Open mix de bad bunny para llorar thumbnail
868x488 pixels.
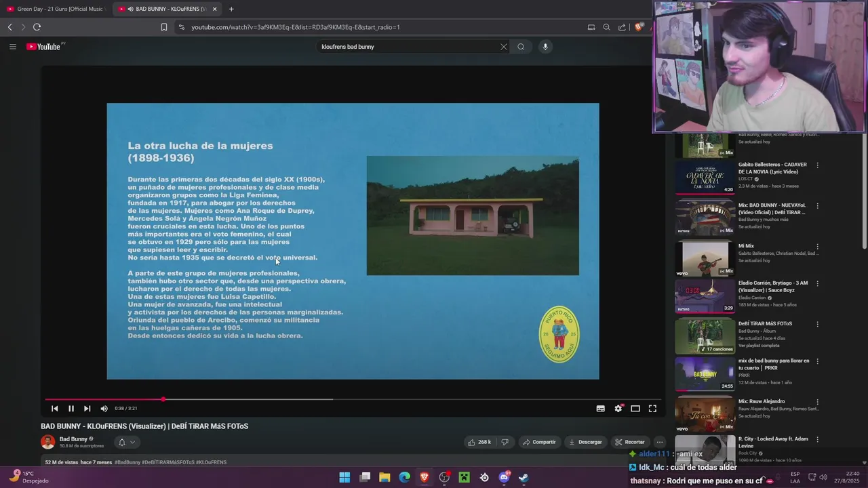705,373
